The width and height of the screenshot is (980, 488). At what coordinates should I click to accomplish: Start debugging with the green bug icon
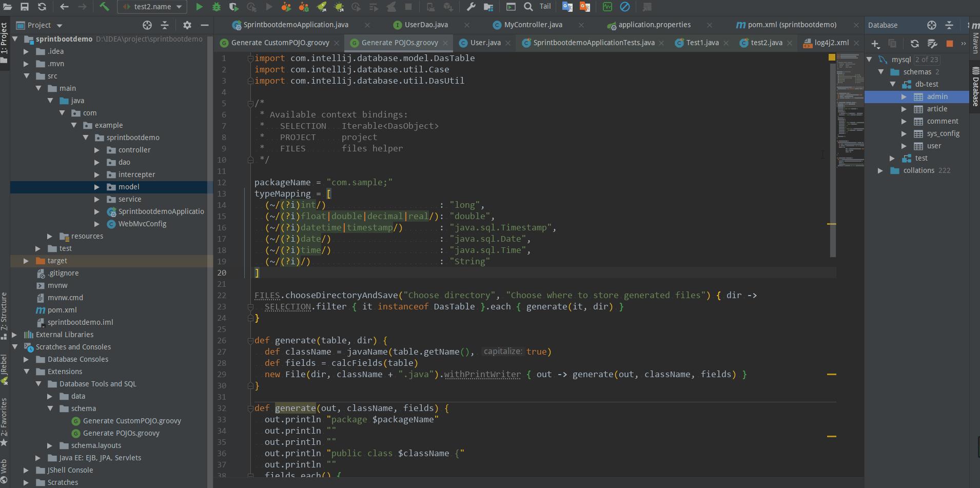point(217,7)
